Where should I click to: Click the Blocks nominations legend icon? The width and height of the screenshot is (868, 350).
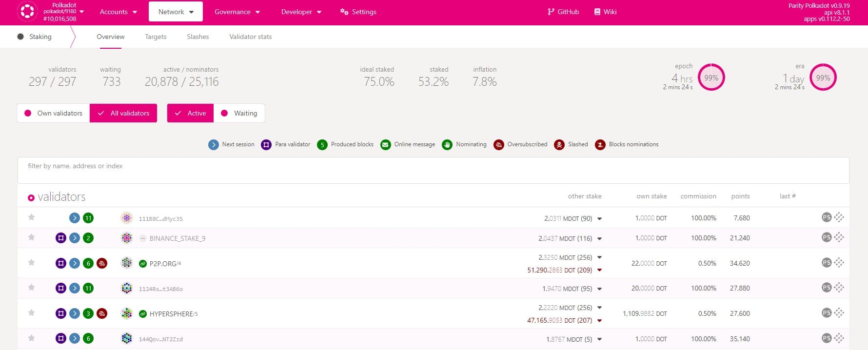(600, 145)
